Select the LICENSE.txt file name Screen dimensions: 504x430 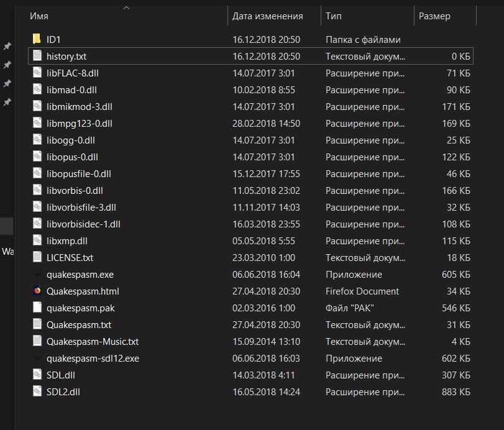[x=70, y=258]
